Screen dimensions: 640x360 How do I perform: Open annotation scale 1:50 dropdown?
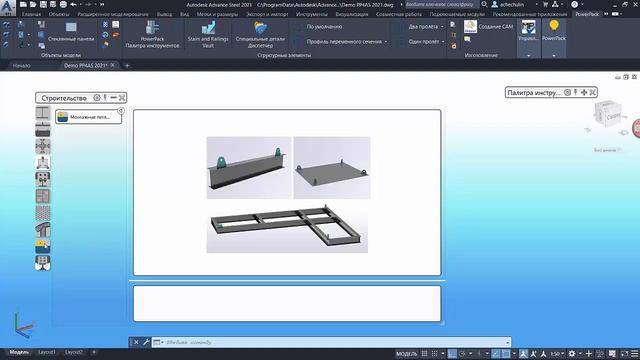(557, 353)
